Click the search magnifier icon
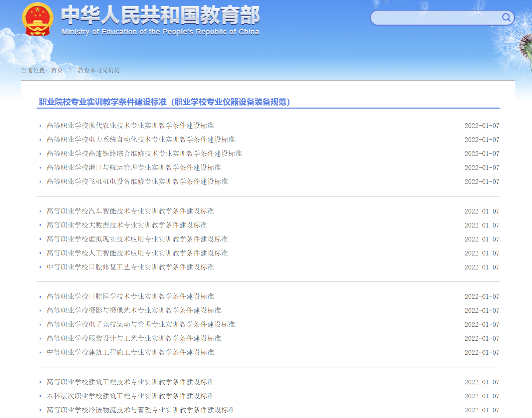 click(506, 17)
